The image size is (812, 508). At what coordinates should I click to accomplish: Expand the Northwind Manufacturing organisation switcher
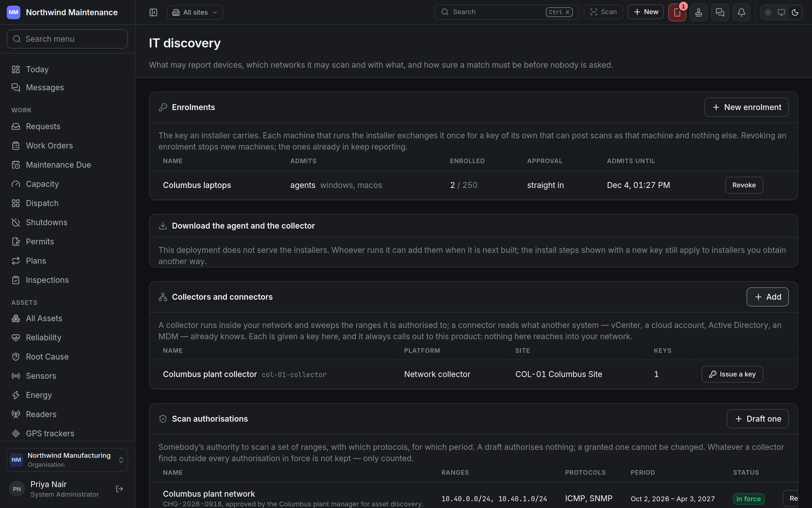click(x=67, y=460)
